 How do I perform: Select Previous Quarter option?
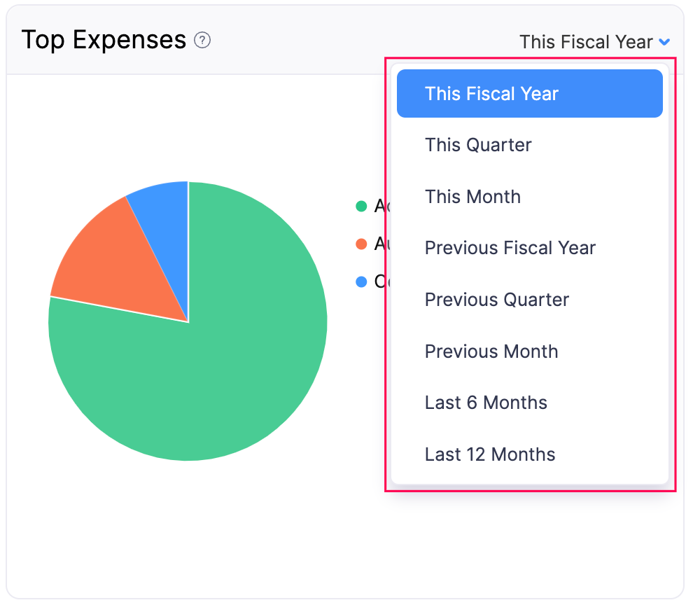click(497, 300)
